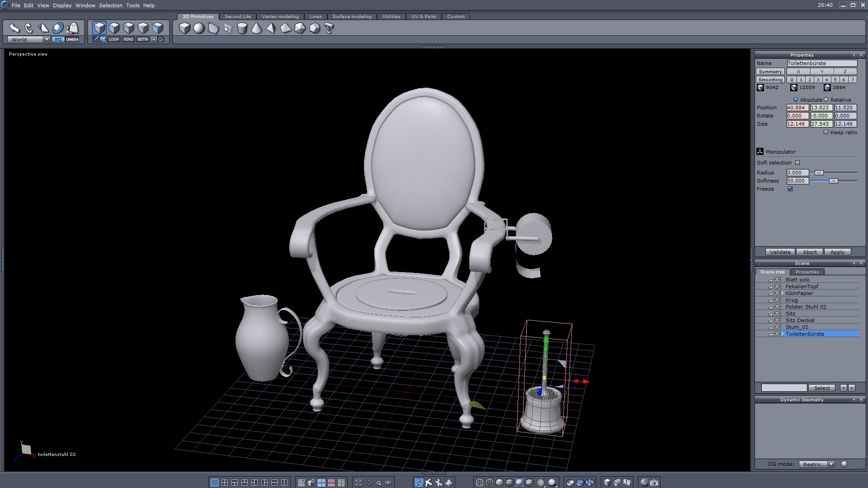Screen dimensions: 868x488
Task: Toggle the Keep ratio checkbox
Action: pos(826,132)
